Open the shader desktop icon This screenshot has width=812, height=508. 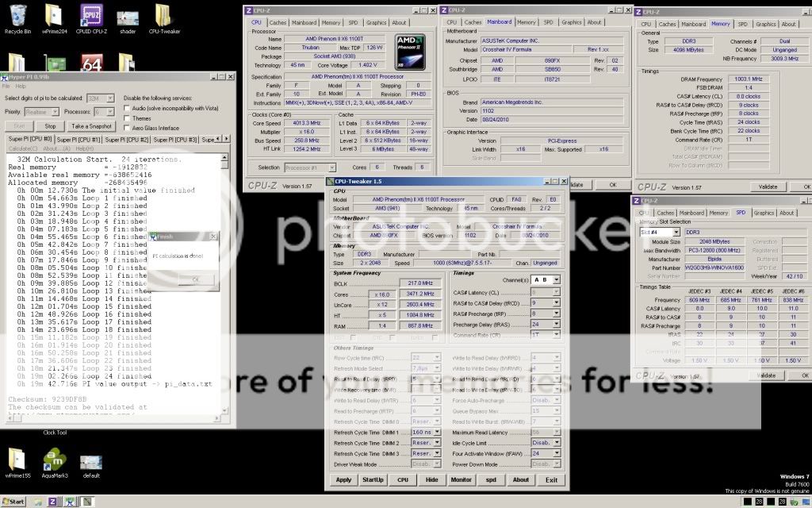click(x=125, y=17)
